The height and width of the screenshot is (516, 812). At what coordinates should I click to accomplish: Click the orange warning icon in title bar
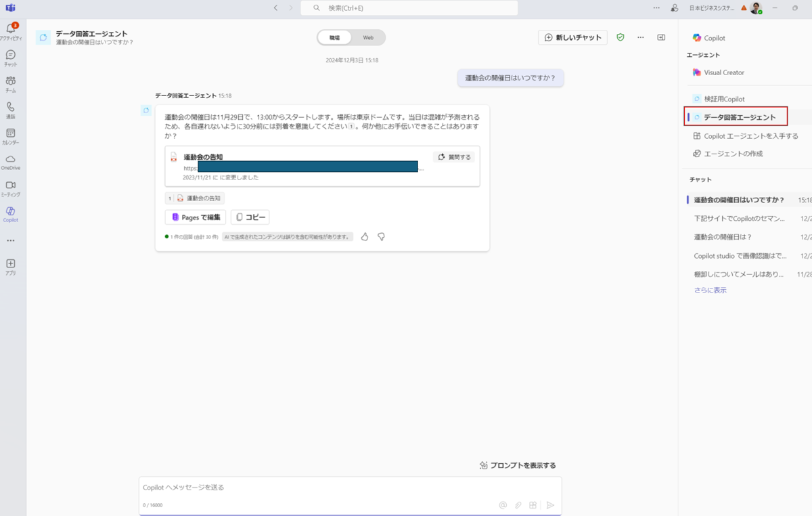click(x=744, y=8)
